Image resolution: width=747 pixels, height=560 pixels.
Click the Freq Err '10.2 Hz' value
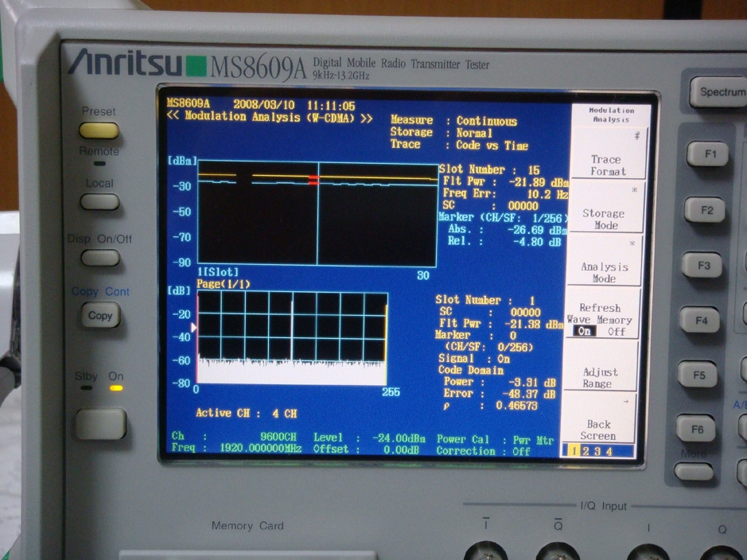click(x=547, y=194)
